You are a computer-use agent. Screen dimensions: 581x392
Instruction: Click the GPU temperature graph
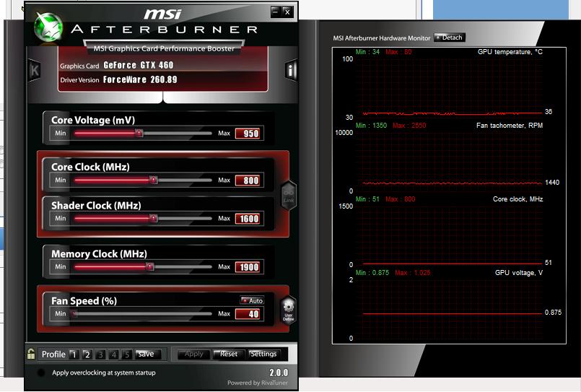coord(449,87)
